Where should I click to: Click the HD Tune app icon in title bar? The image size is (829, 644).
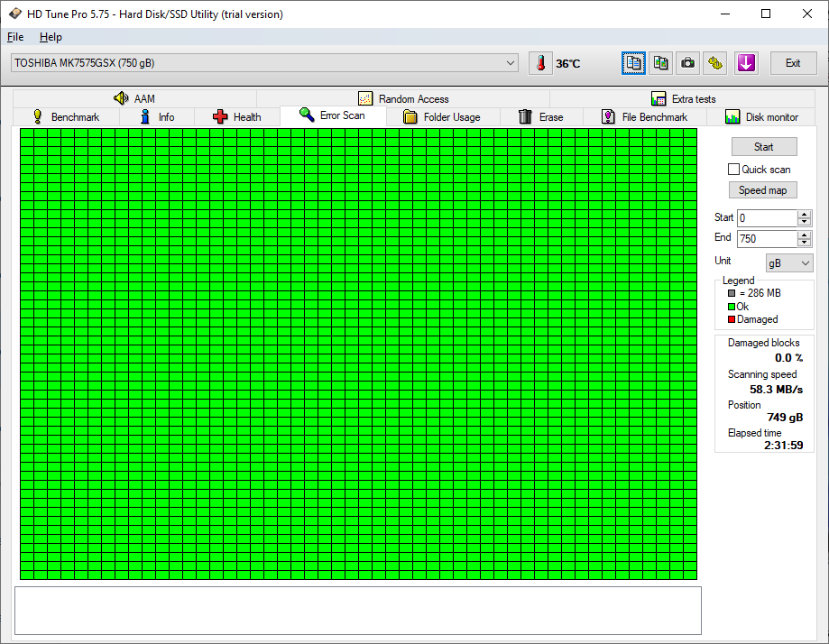pyautogui.click(x=14, y=14)
